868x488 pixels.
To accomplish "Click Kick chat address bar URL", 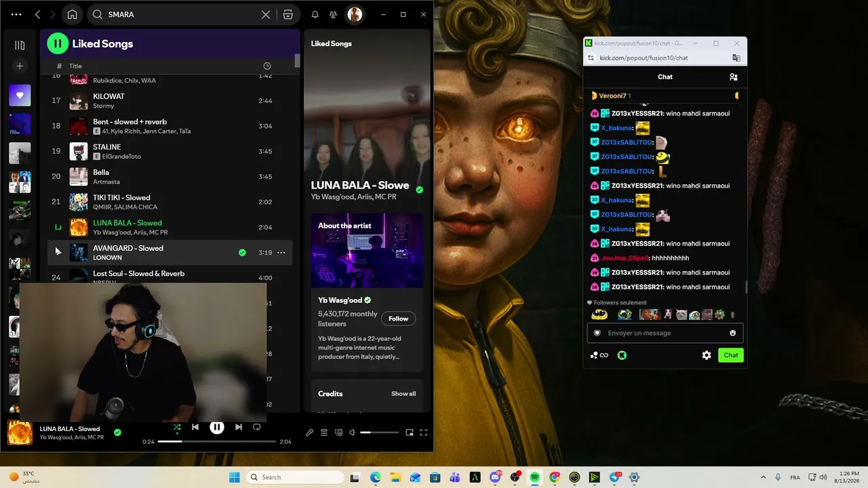I will tap(644, 58).
